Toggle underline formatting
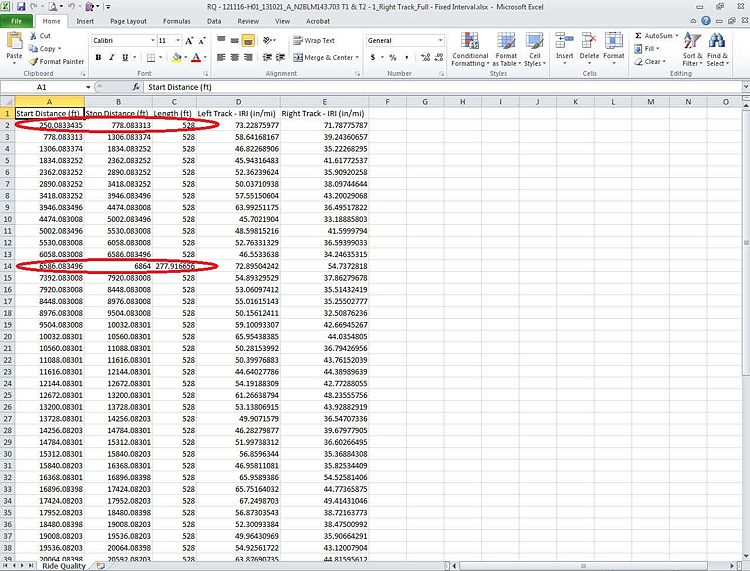Screen dimensions: 750x571 click(x=125, y=57)
